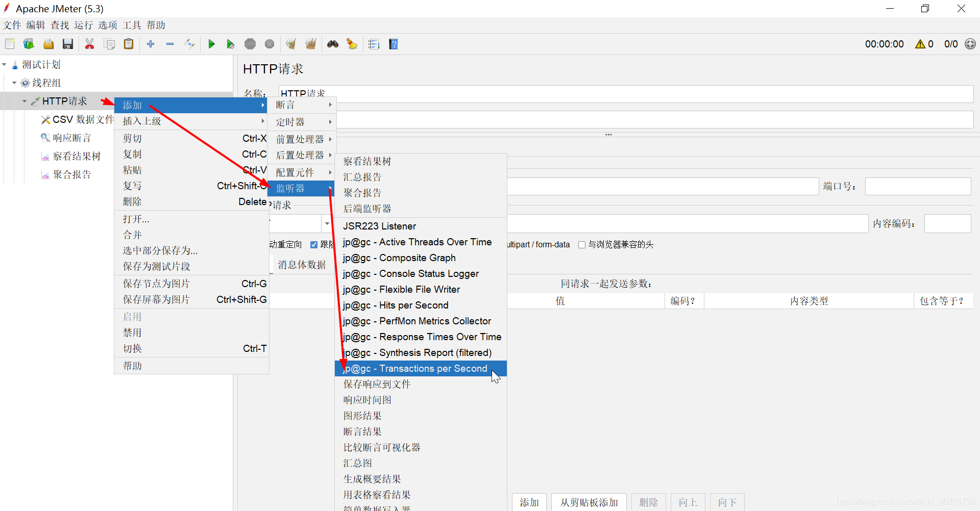Screen dimensions: 980x511
Task: Select jp@gc - Transactions per Second listener
Action: pyautogui.click(x=421, y=368)
